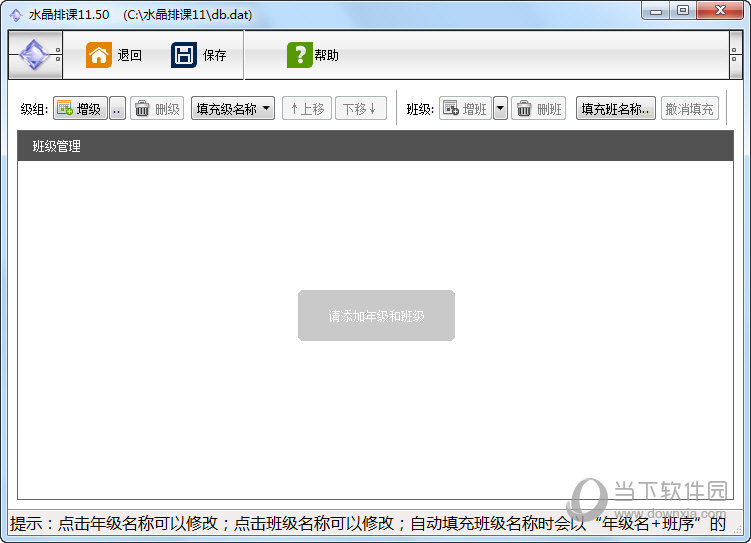The image size is (751, 543).
Task: Click the 下移 move down button
Action: (x=361, y=109)
